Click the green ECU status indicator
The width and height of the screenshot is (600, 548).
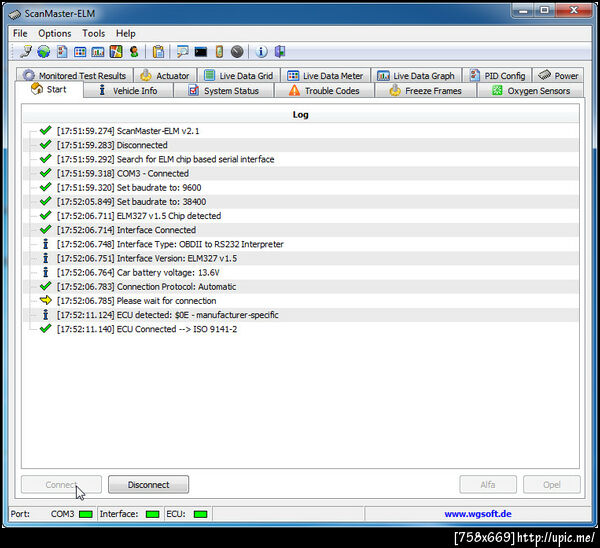pos(201,514)
